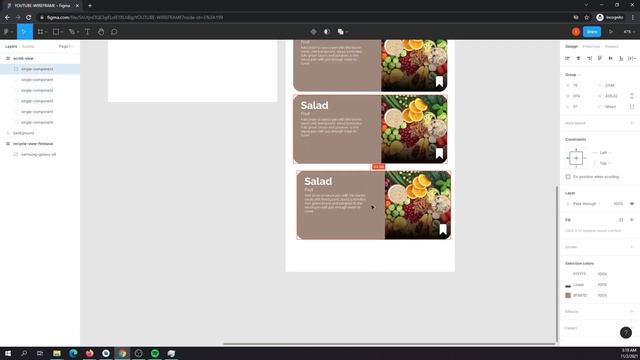Click the brown 9F887C color swatch
Screen dimensions: 640x360
(x=568, y=295)
